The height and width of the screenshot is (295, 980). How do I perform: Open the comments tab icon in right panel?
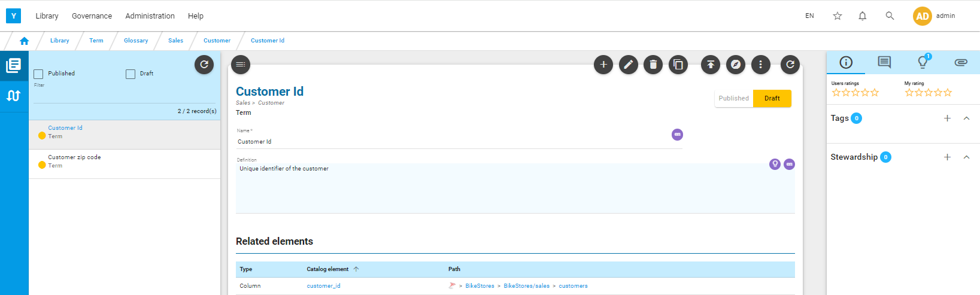[884, 62]
